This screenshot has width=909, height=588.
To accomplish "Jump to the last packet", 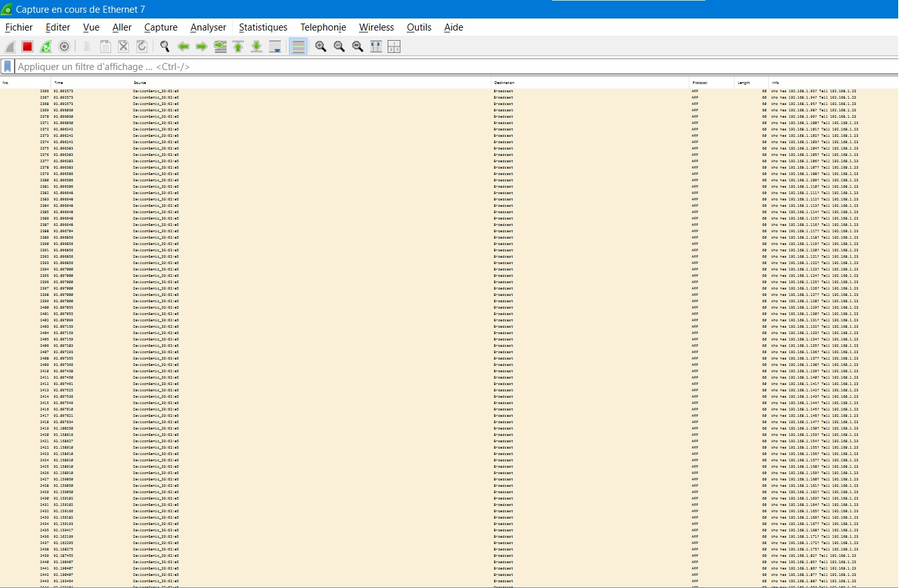I will click(257, 46).
